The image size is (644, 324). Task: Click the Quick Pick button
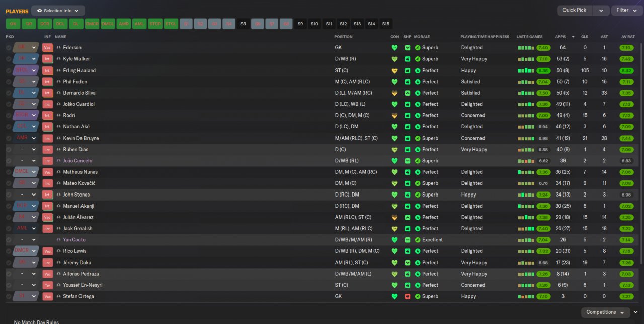pos(575,10)
